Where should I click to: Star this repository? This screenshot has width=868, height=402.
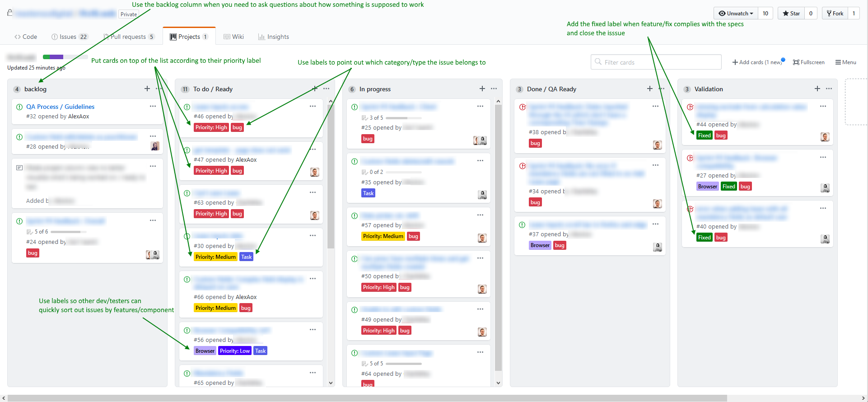click(791, 13)
